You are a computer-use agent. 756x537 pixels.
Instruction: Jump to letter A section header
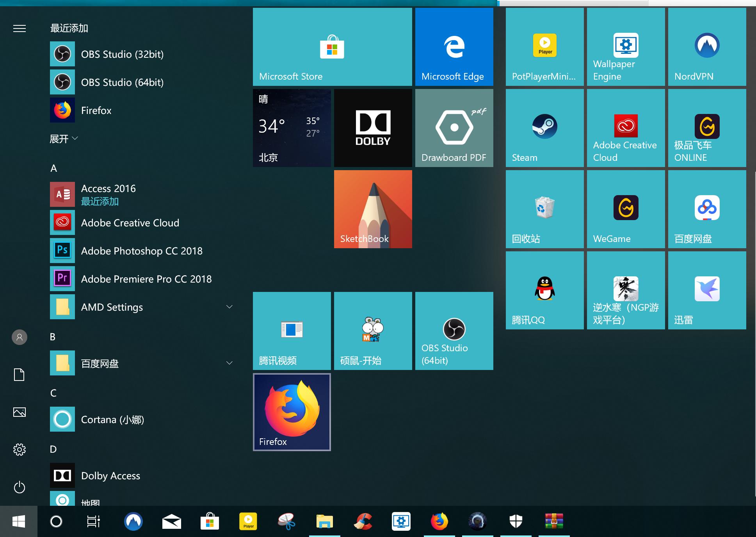tap(54, 168)
